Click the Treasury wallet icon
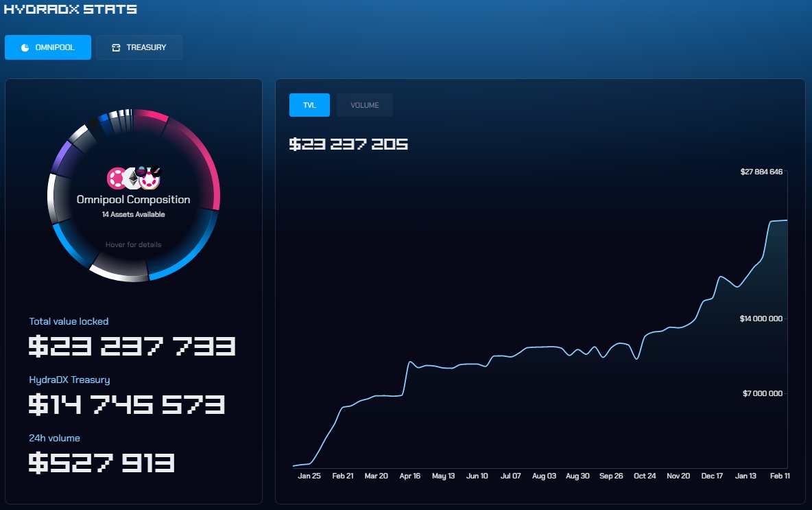The width and height of the screenshot is (812, 510). click(116, 47)
